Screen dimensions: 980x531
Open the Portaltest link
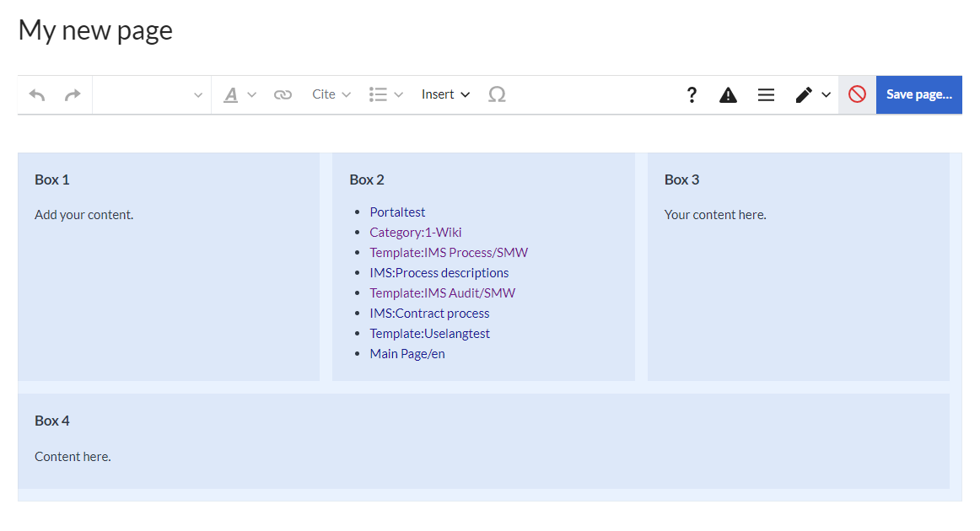coord(397,212)
